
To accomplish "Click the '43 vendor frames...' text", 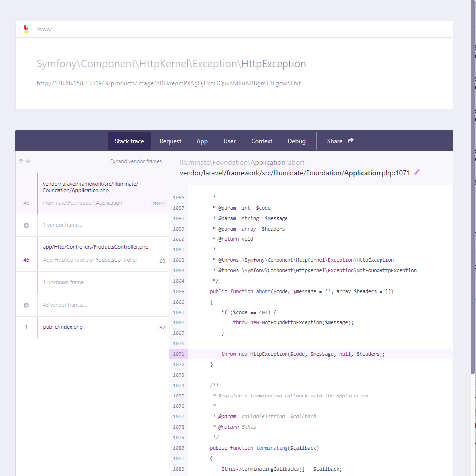I will point(65,305).
